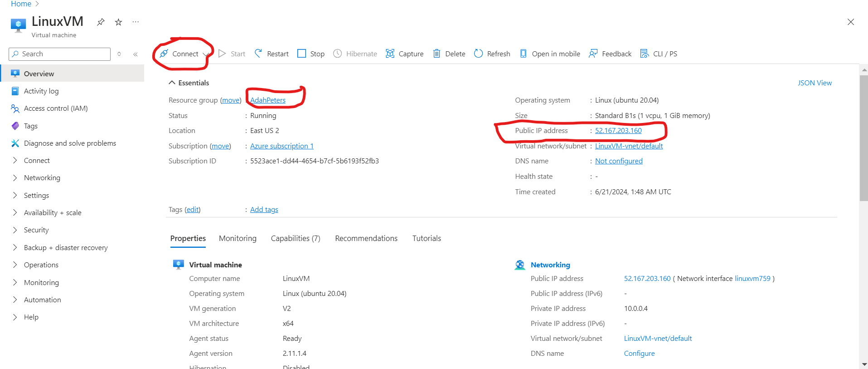Open the Capabilities (7) tab
Screen dimensions: 868x369
pos(296,238)
